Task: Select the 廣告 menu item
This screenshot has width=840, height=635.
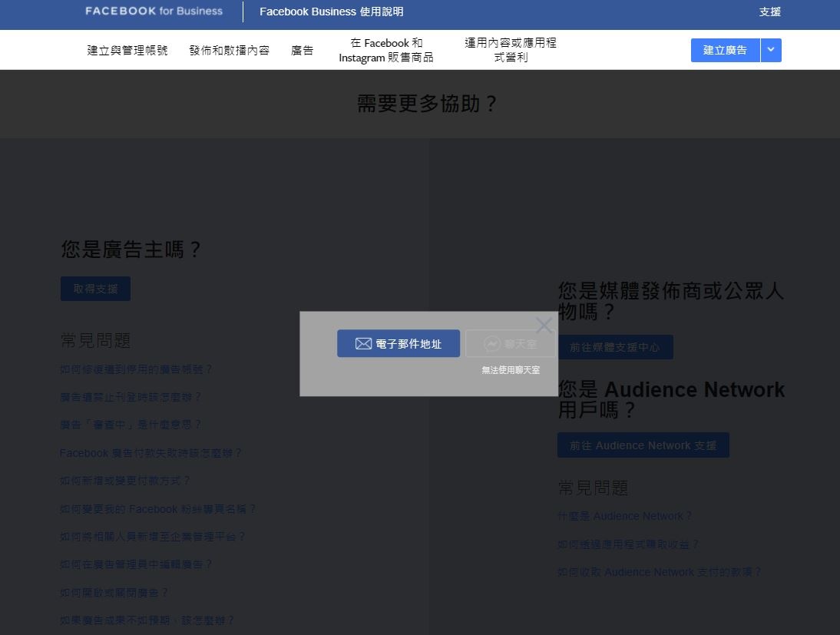Action: [x=303, y=51]
